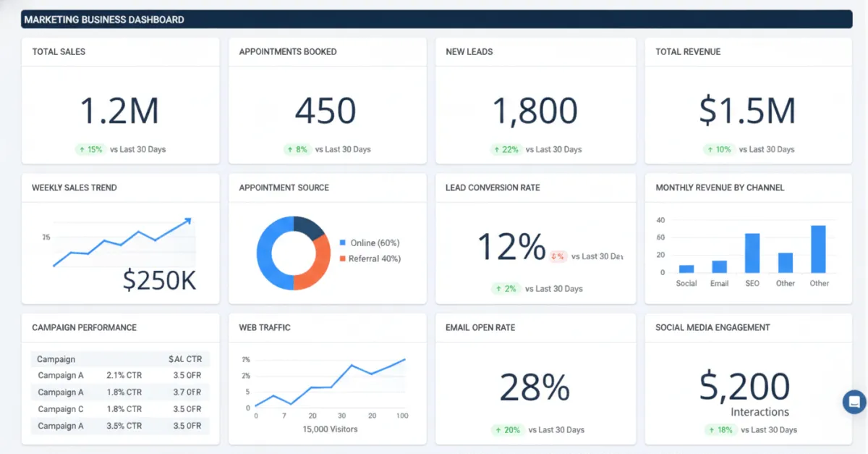This screenshot has width=868, height=454.
Task: Open the Weekly Sales Trend card title
Action: (x=75, y=188)
